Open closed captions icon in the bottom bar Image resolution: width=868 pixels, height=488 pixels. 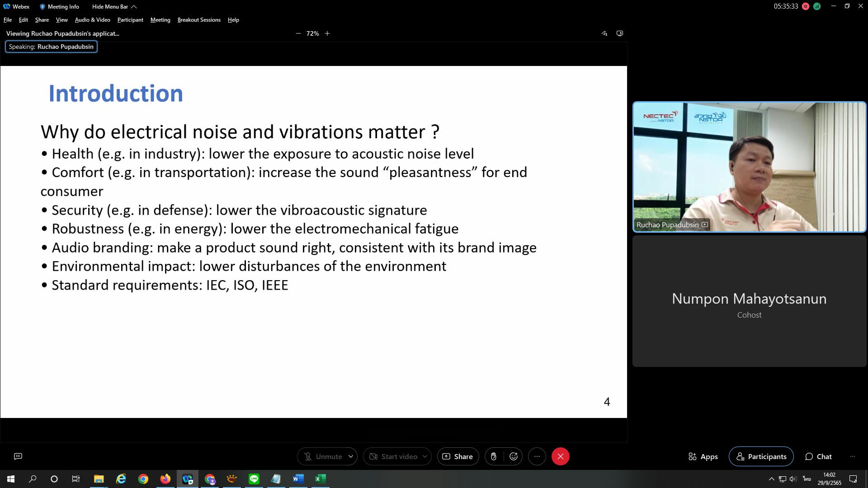tap(18, 456)
